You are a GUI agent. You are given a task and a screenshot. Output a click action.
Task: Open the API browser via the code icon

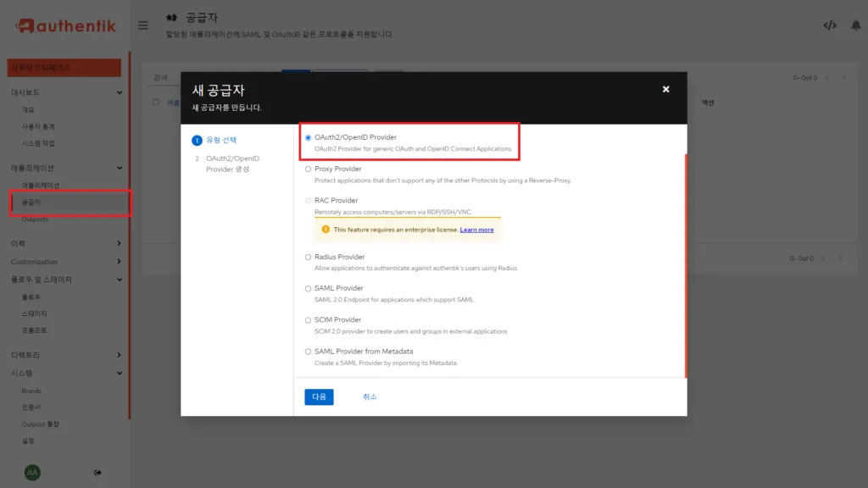point(829,25)
